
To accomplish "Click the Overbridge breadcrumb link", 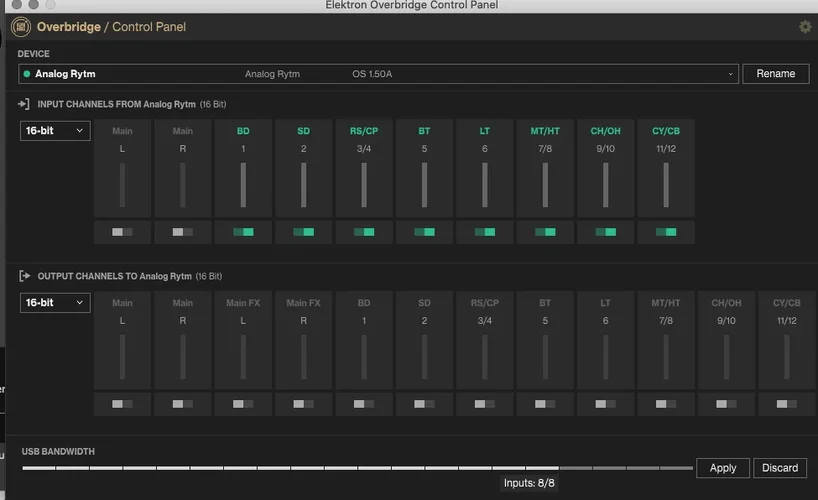I will [68, 27].
